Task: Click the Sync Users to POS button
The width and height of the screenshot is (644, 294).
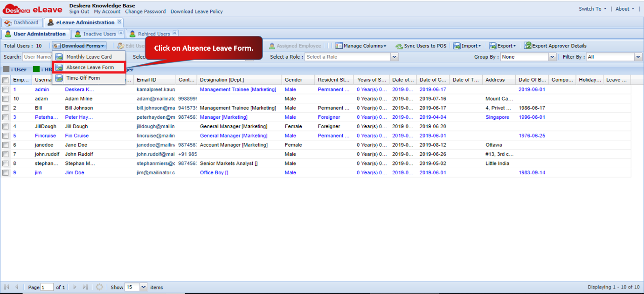Action: click(x=421, y=46)
